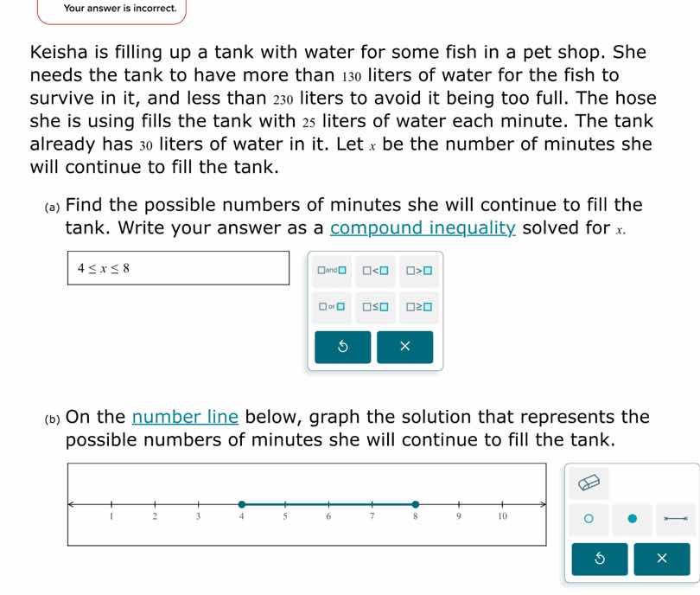
Task: Undo the last number line action
Action: [x=599, y=560]
